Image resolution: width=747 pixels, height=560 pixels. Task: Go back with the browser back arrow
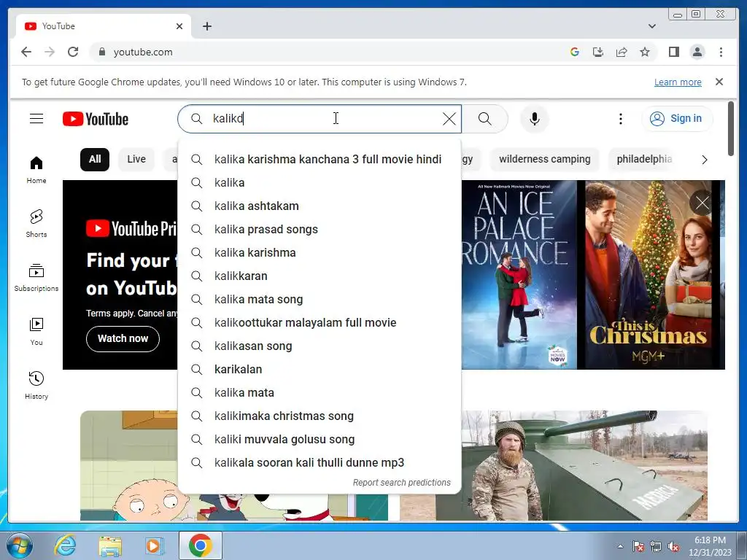click(26, 52)
